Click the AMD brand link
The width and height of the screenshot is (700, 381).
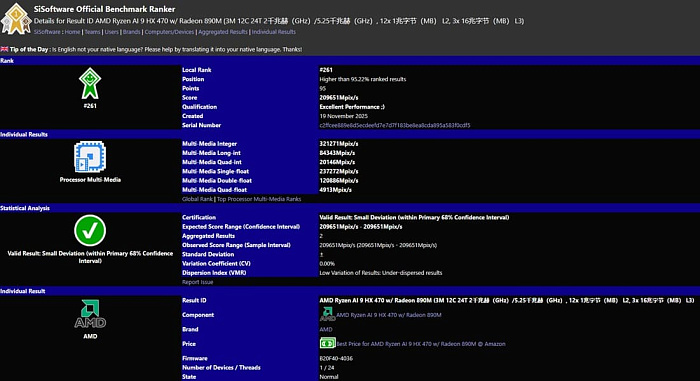326,329
